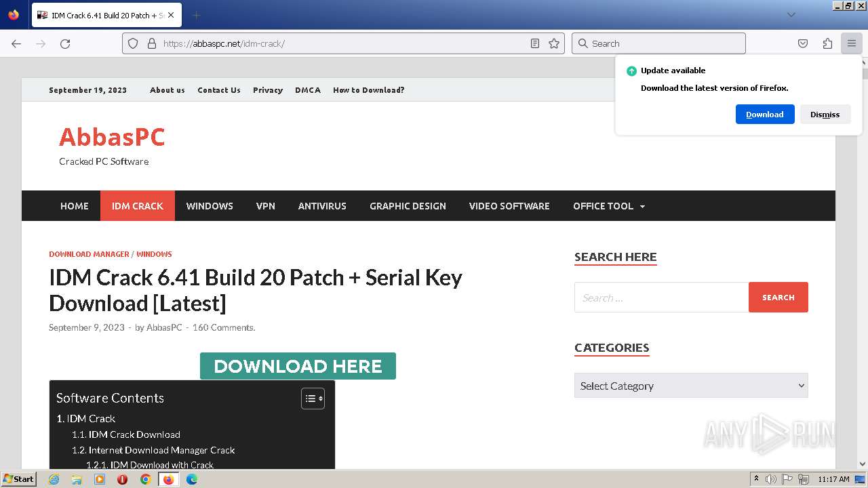
Task: Show hidden system tray icons
Action: point(756,479)
